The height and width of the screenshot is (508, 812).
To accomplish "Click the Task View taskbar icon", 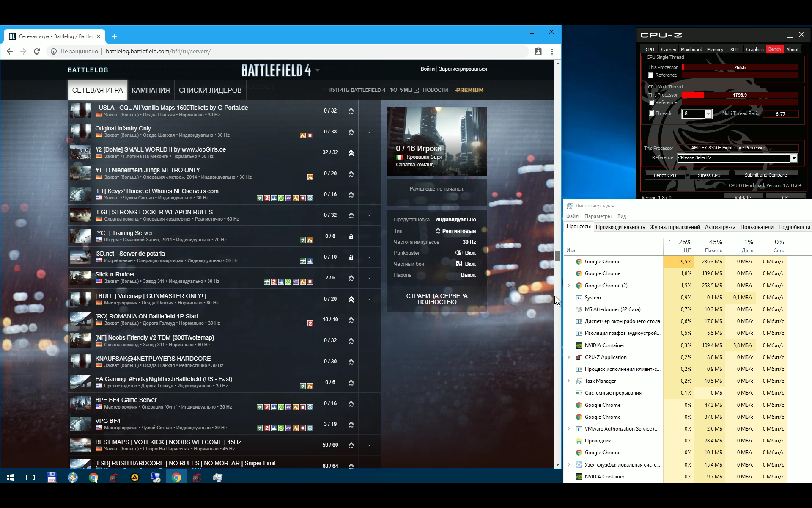I will tap(30, 478).
